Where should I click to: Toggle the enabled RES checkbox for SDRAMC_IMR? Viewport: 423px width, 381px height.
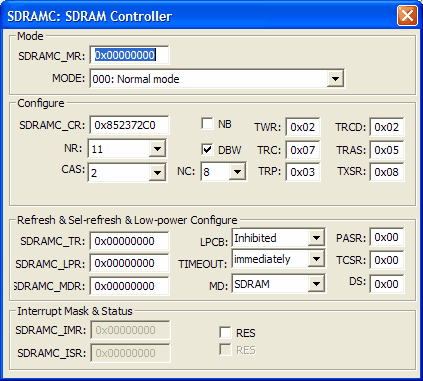[x=225, y=332]
